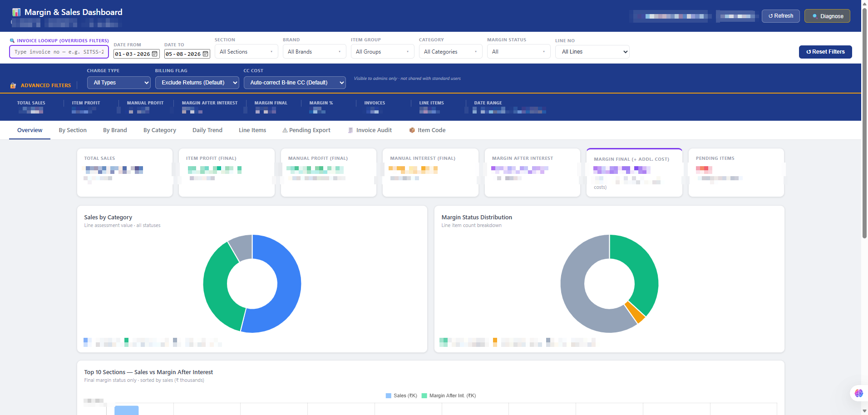This screenshot has width=868, height=415.
Task: Focus the invoice number lookup field
Action: (x=59, y=52)
